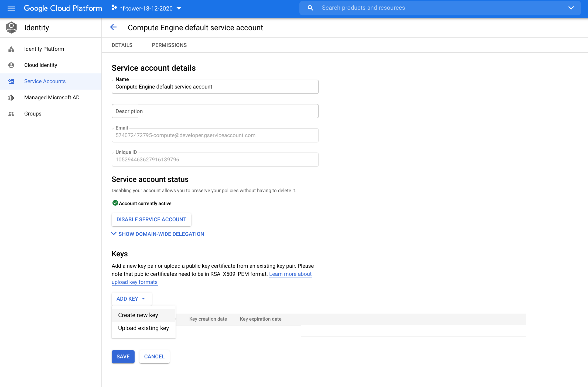Click the Save button
Viewport: 588px width, 387px height.
(123, 357)
